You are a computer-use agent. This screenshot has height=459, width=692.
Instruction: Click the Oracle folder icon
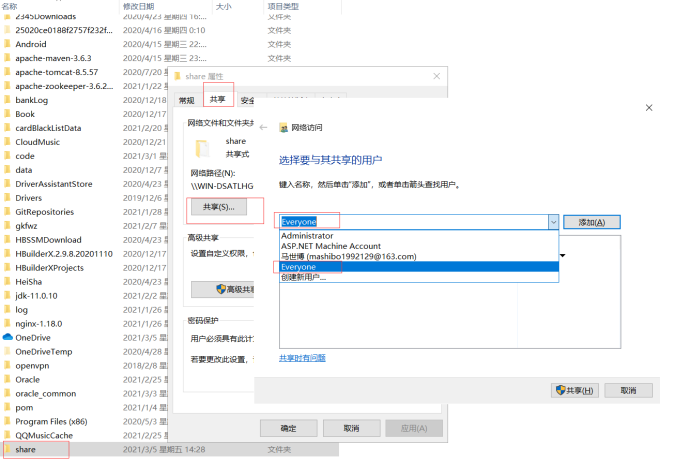click(x=7, y=380)
